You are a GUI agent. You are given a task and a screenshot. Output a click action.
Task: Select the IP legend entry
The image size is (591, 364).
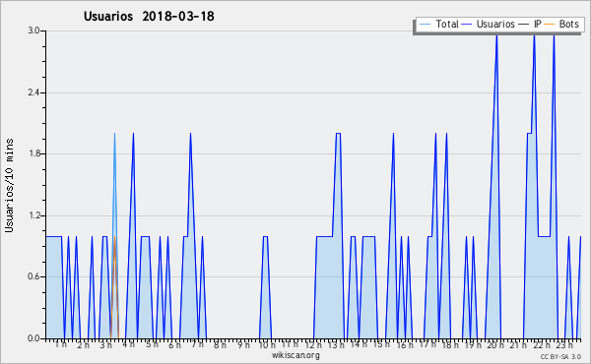coord(530,24)
